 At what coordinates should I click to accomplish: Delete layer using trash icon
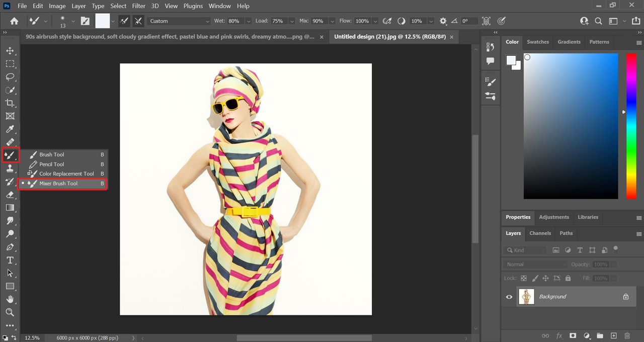[x=627, y=335]
